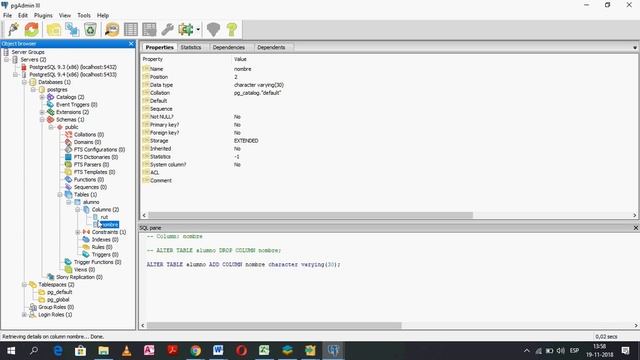640x360 pixels.
Task: Collapse the Servers (2) node
Action: [7, 60]
